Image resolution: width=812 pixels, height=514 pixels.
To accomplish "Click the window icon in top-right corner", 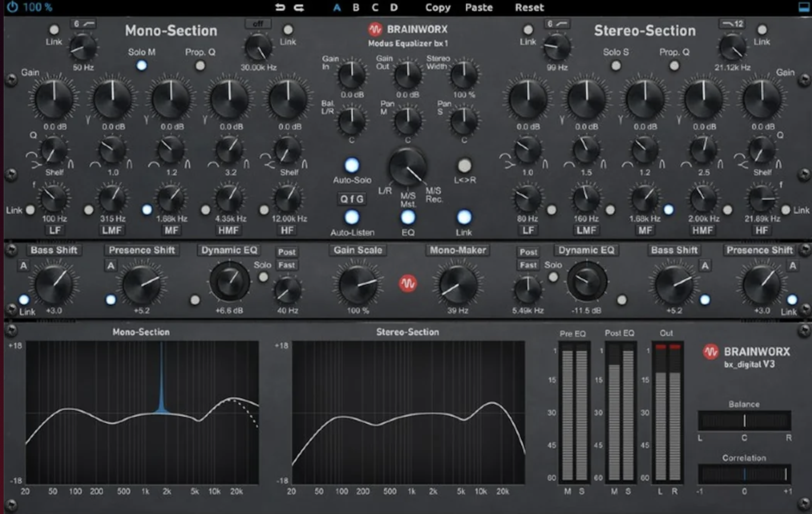I will 805,7.
